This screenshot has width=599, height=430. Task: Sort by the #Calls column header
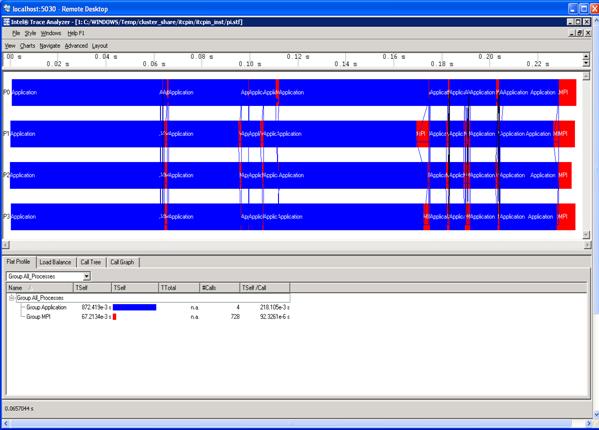pyautogui.click(x=219, y=288)
